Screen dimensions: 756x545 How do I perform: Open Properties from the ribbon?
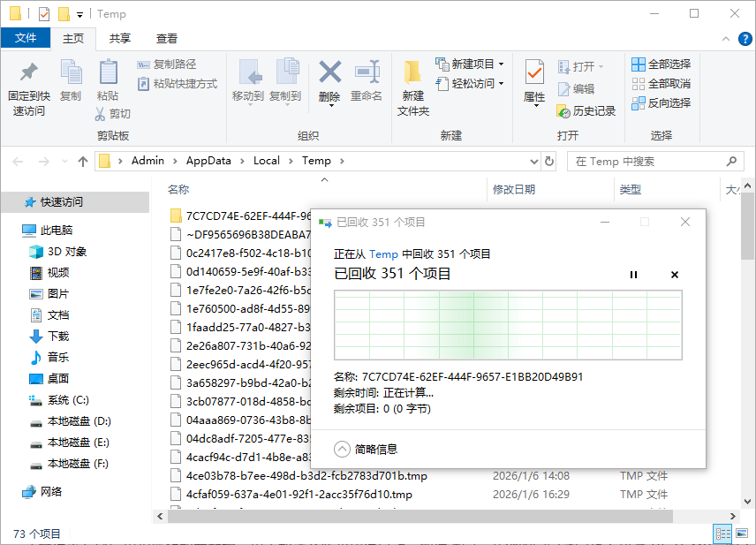click(x=534, y=74)
